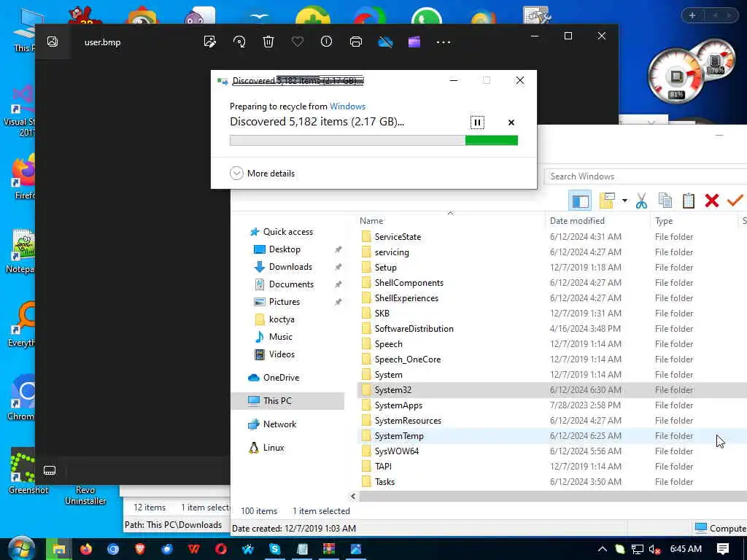Screen dimensions: 747x560
Task: Select the Tasks folder
Action: [384, 482]
